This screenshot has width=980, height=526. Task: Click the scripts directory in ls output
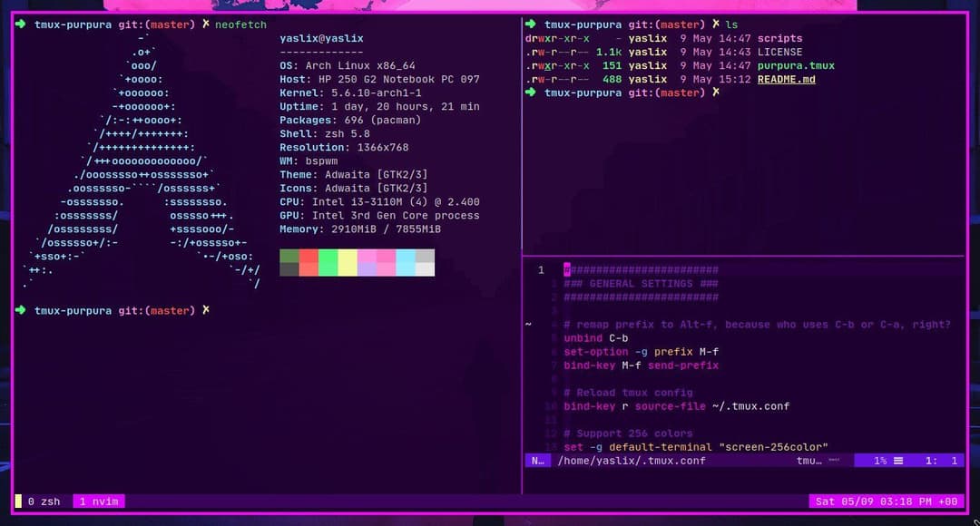click(x=779, y=39)
